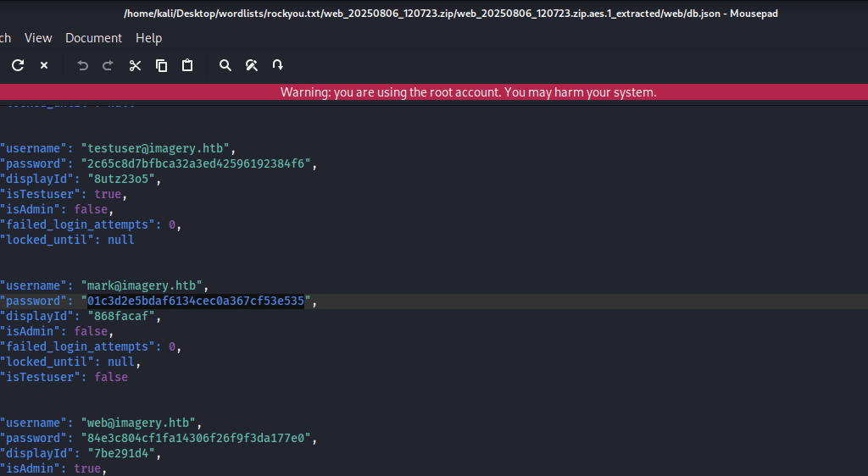Click the web@imagery.htb username value
Screen dimensions: 868x476
click(x=142, y=423)
